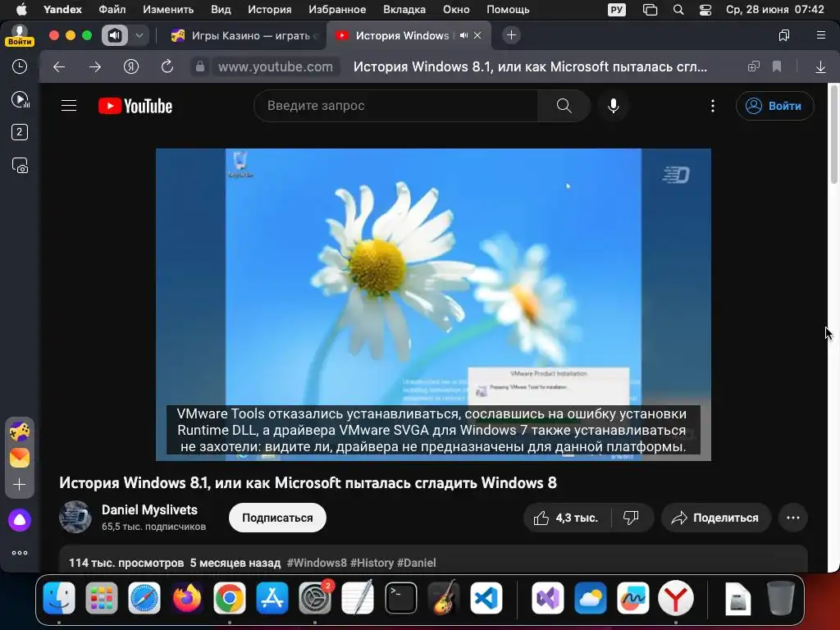Viewport: 840px width, 630px height.
Task: Open the Изменить menu
Action: [x=168, y=10]
